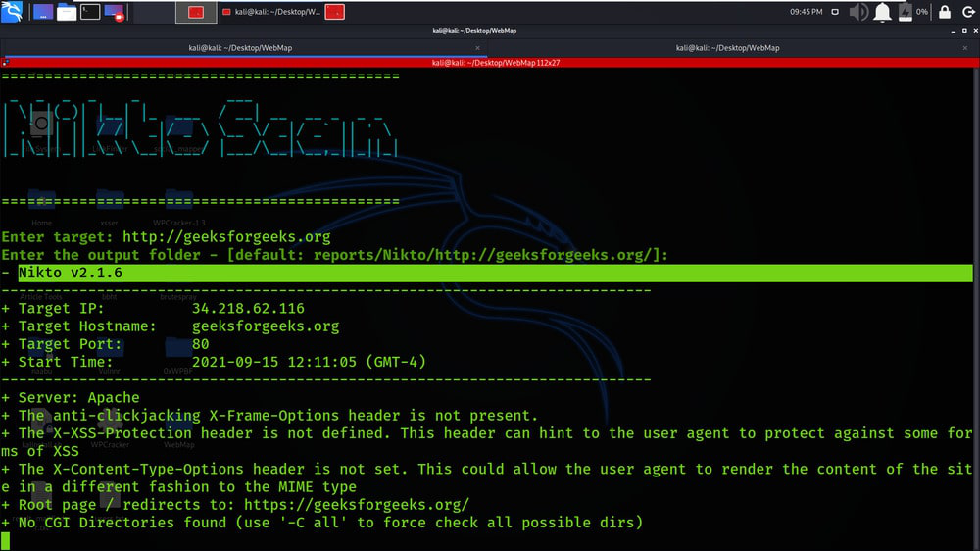The image size is (980, 551).
Task: Click the green terminal cursor block
Action: pos(6,541)
